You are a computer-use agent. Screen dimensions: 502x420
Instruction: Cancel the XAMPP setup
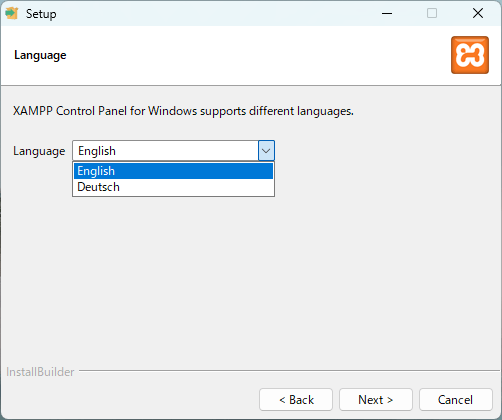pyautogui.click(x=456, y=399)
